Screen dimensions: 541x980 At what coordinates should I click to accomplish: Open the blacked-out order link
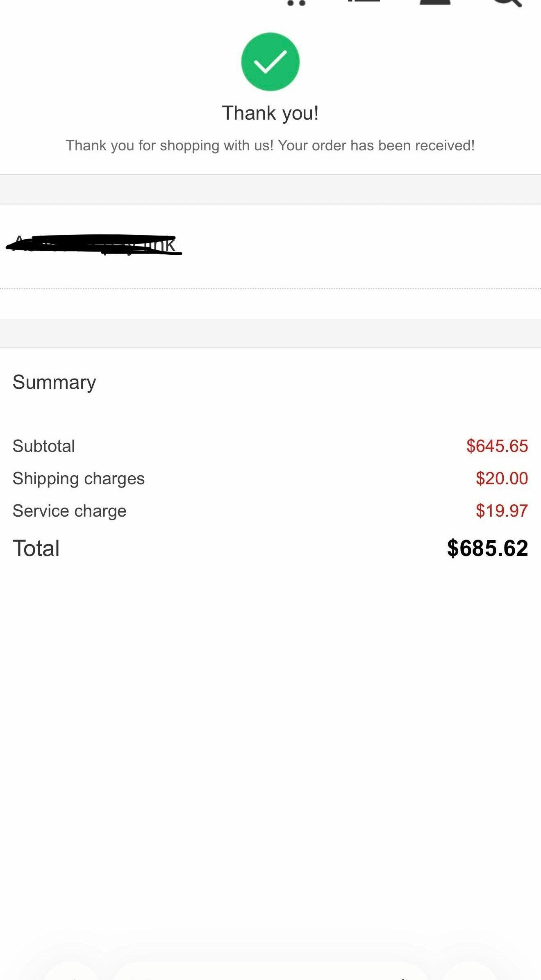coord(94,245)
